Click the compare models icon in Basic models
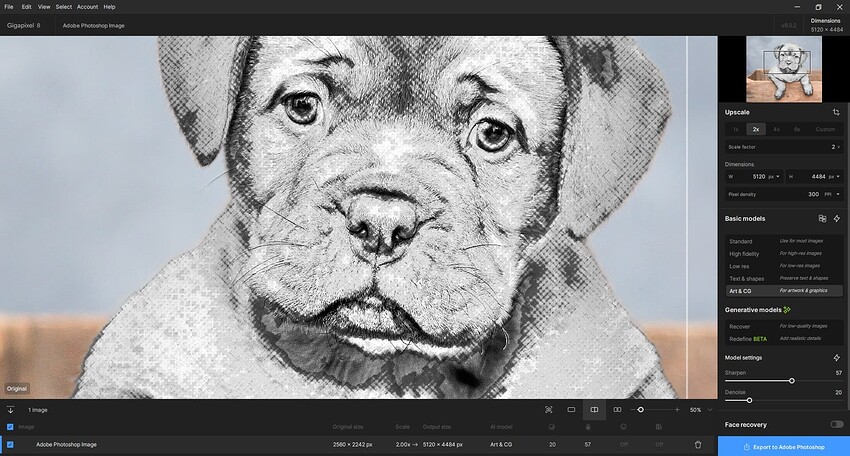This screenshot has width=850, height=456. pos(822,218)
